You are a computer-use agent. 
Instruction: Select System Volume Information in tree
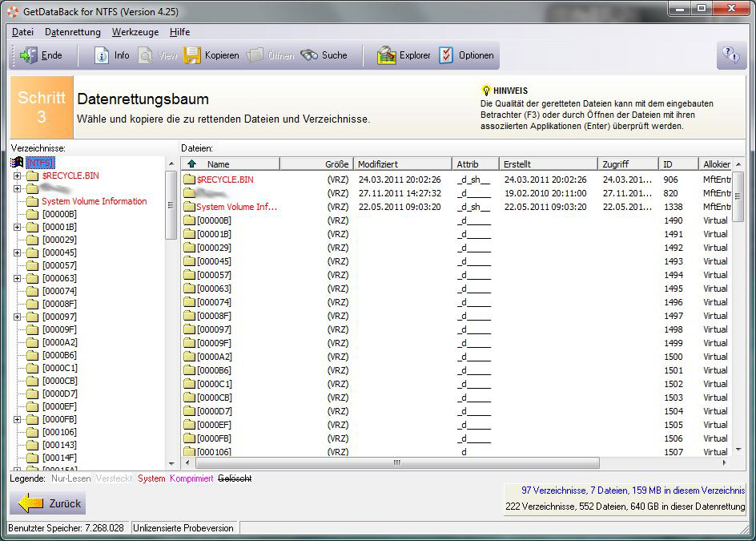click(94, 201)
